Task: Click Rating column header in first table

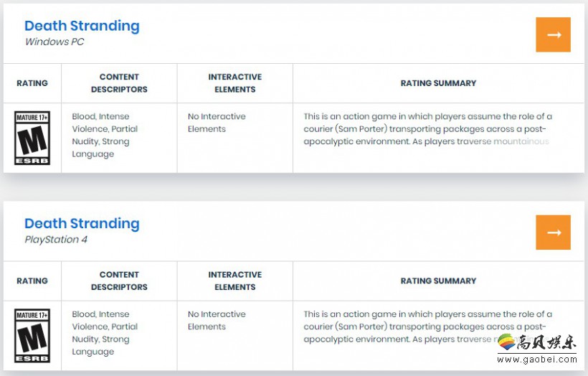Action: [32, 83]
